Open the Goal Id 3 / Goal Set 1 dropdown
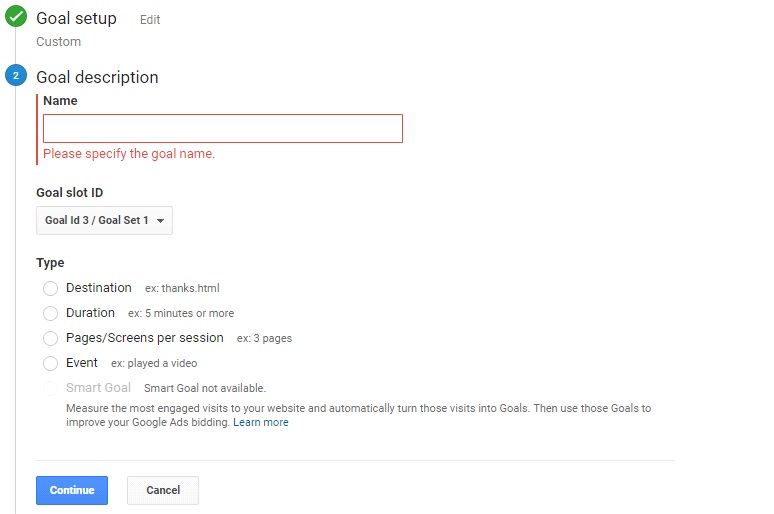774x514 pixels. (x=104, y=220)
